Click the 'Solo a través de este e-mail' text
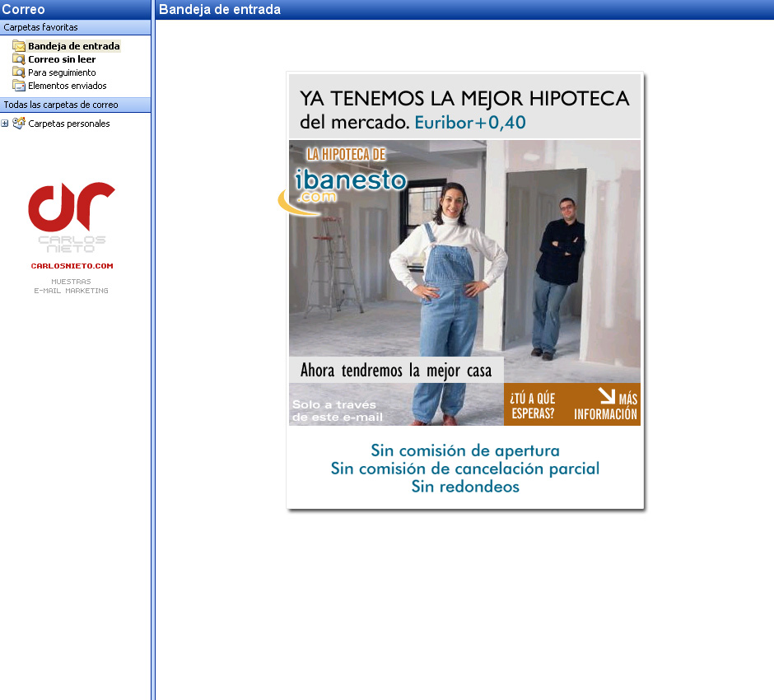774x700 pixels. (338, 411)
